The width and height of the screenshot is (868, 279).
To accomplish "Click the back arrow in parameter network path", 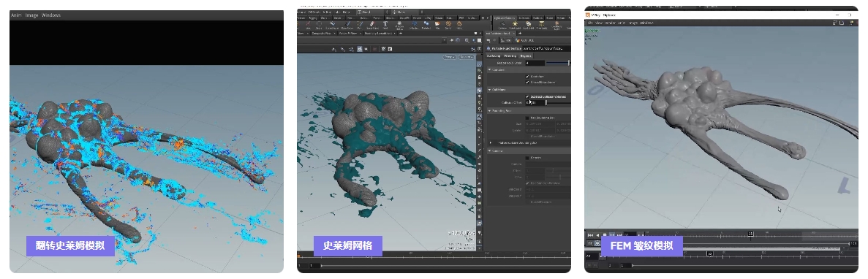I will tap(488, 40).
